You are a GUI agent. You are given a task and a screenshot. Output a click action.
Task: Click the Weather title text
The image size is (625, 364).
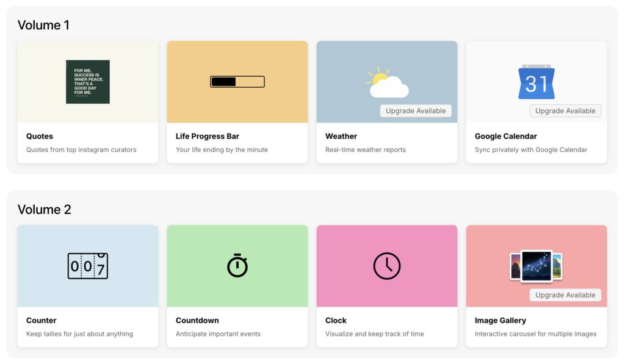[341, 136]
